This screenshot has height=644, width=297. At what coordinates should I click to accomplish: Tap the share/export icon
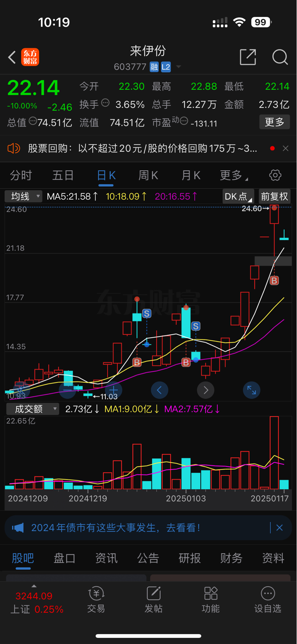[x=248, y=57]
